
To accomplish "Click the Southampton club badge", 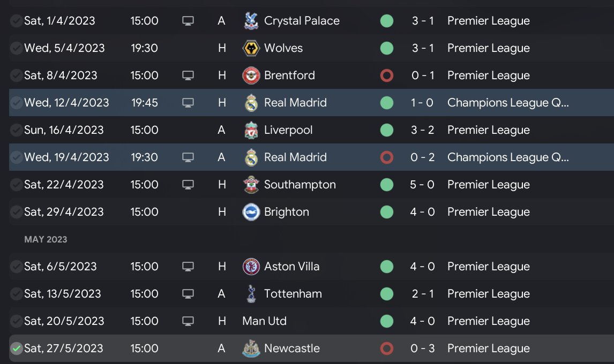I will tap(250, 185).
